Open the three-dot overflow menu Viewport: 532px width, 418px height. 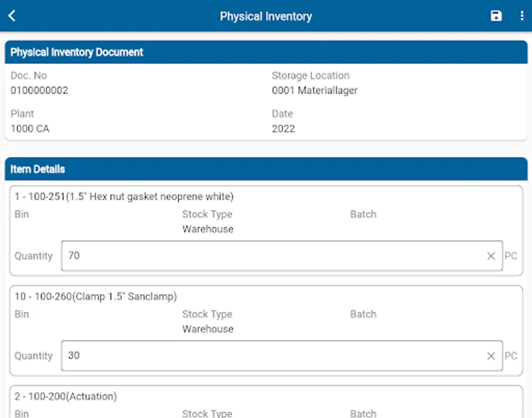click(x=522, y=16)
